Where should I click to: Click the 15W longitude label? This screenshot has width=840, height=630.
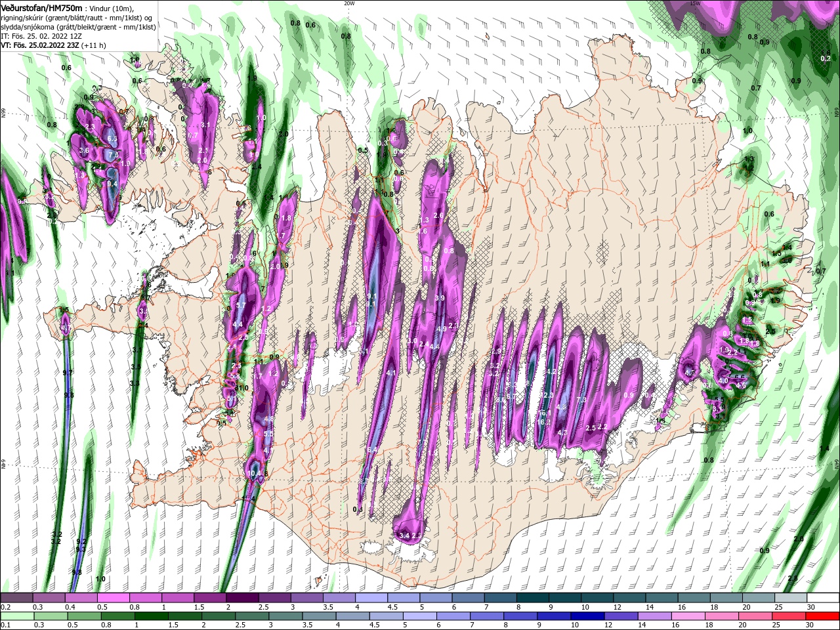coord(695,3)
